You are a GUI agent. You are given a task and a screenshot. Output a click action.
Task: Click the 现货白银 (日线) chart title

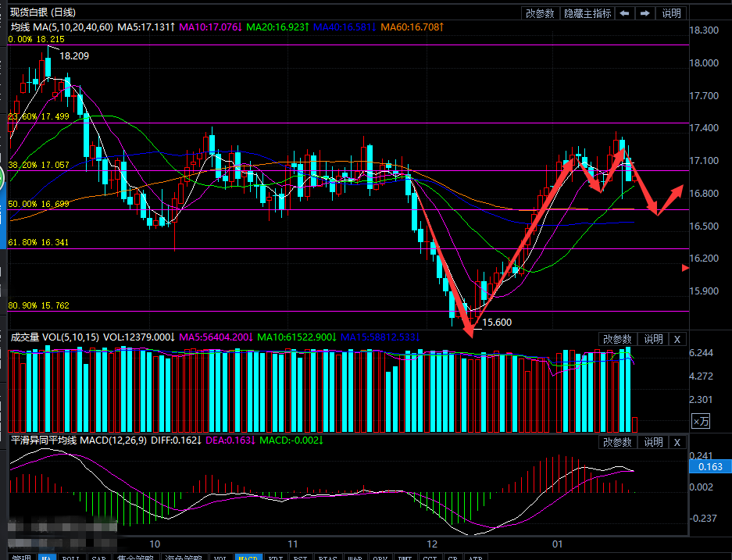coord(43,12)
